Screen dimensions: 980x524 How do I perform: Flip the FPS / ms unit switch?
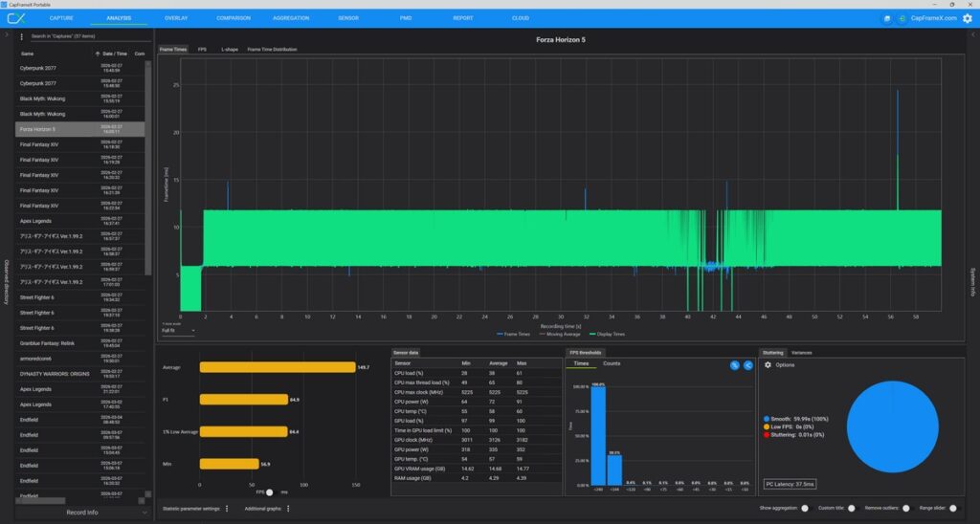coord(271,492)
